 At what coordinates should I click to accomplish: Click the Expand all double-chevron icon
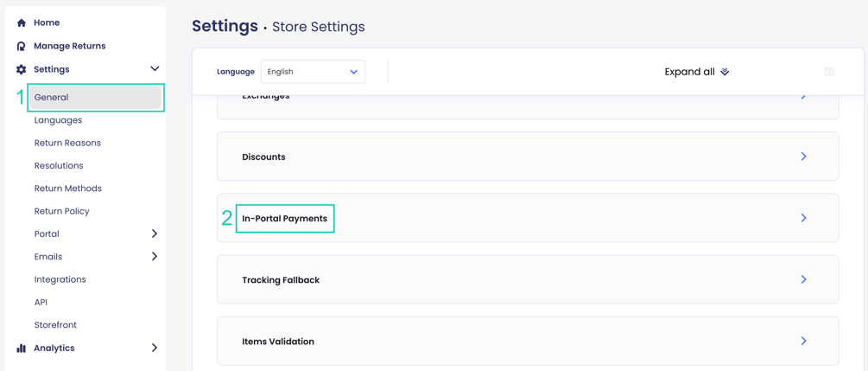pyautogui.click(x=725, y=72)
